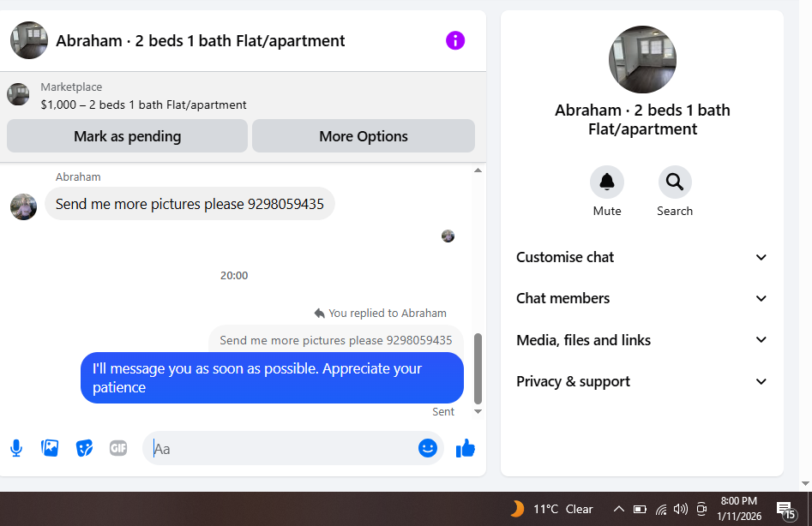The image size is (812, 526).
Task: Open the weather widget showing 11°C Clear
Action: click(551, 509)
